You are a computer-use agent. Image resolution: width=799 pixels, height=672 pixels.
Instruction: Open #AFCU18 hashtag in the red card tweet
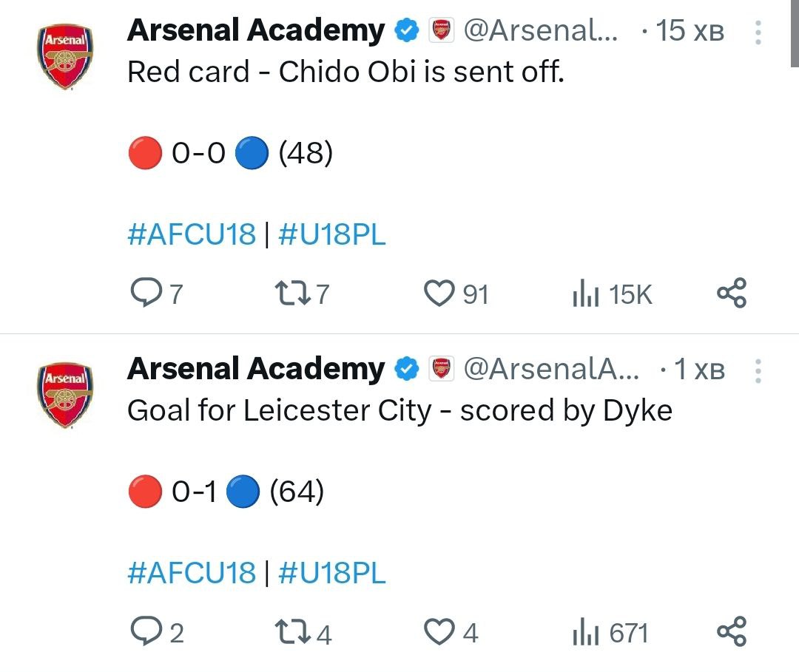coord(192,235)
